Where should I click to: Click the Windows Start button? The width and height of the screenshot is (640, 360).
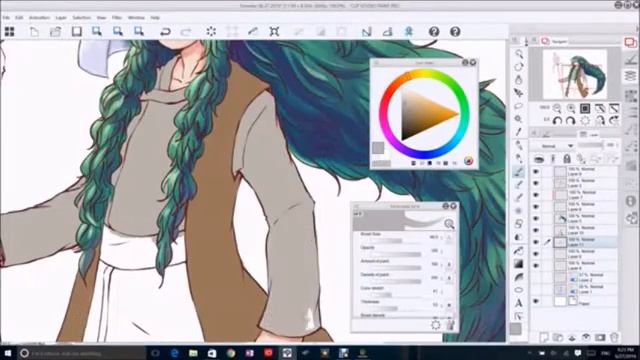click(8, 353)
